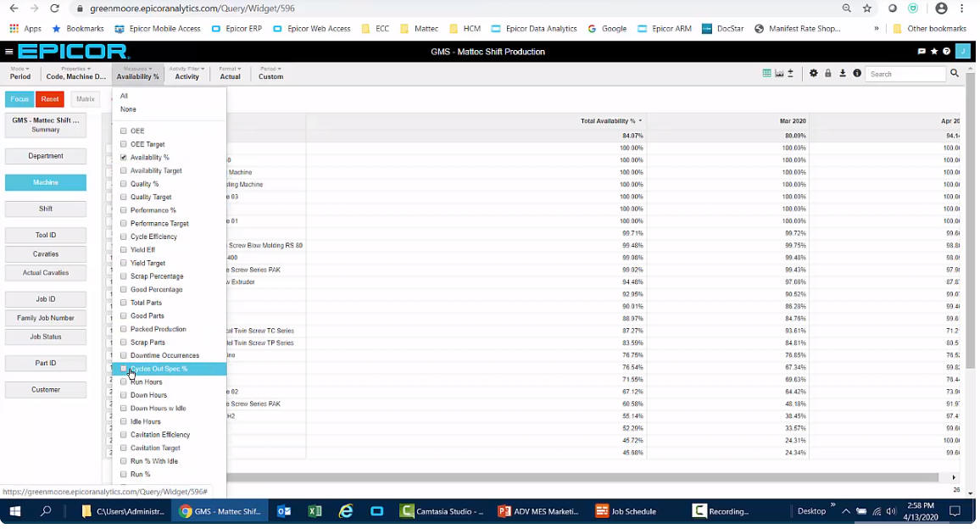
Task: Select None in the measures list
Action: pos(128,109)
